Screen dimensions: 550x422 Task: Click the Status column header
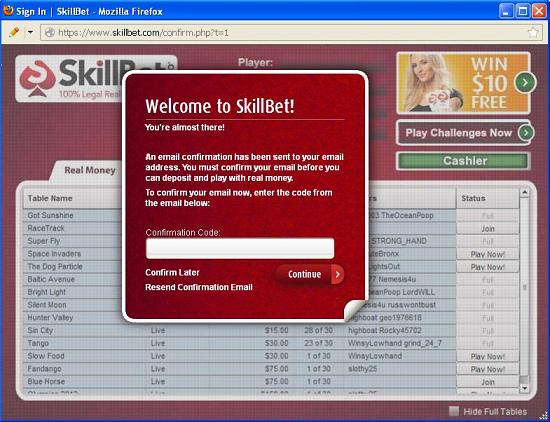[x=488, y=198]
